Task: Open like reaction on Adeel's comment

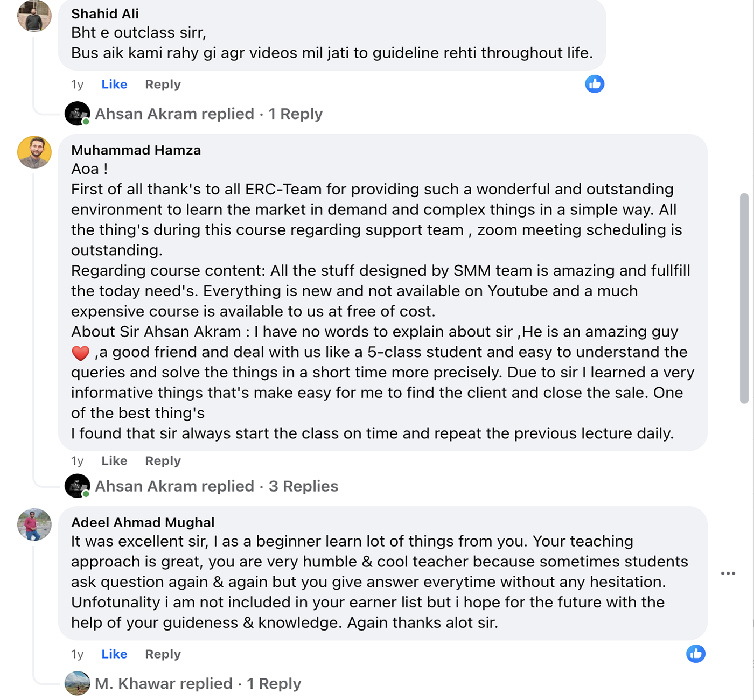Action: 695,654
